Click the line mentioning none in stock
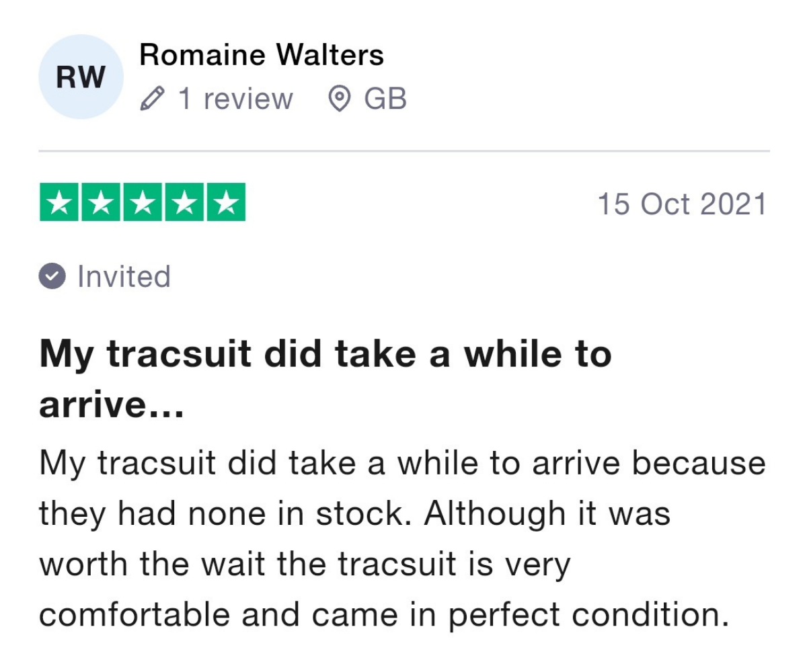The width and height of the screenshot is (807, 672). [x=355, y=515]
